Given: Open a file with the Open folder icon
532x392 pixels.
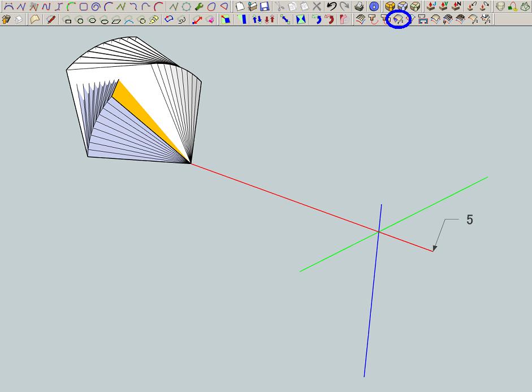Looking at the screenshot, I should [252, 6].
